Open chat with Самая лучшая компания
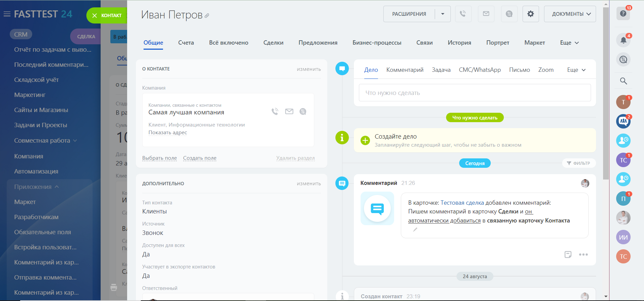 tap(303, 111)
